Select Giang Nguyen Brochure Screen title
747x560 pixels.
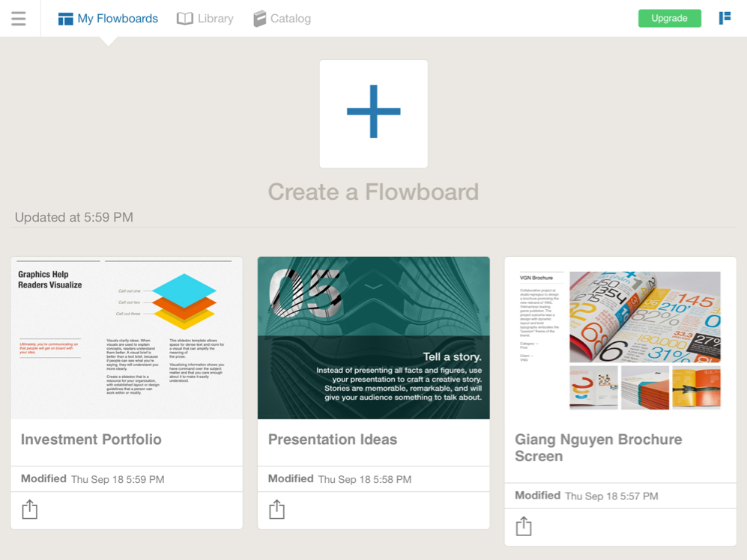click(x=598, y=448)
